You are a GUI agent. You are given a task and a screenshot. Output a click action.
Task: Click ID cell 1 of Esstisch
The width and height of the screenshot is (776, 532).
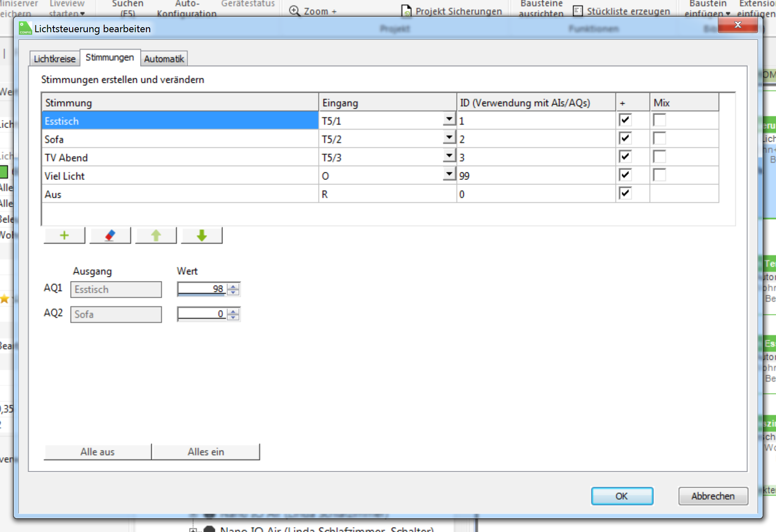pyautogui.click(x=536, y=121)
